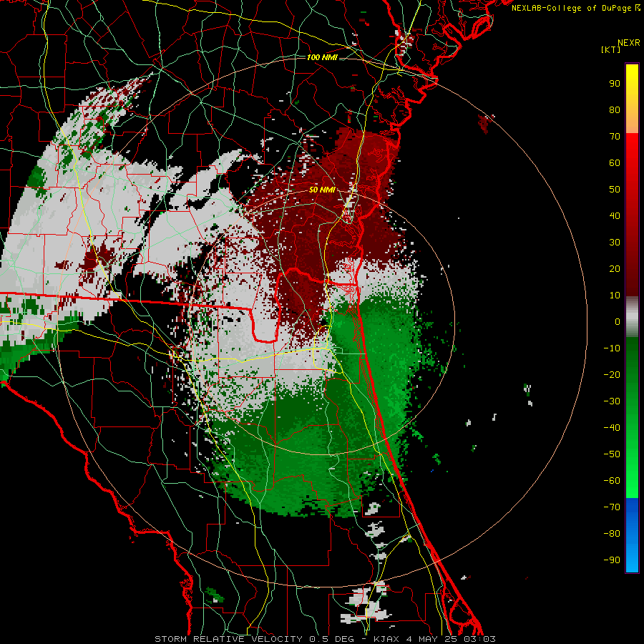
Task: Click the -50 knot scale value
Action: tap(612, 454)
